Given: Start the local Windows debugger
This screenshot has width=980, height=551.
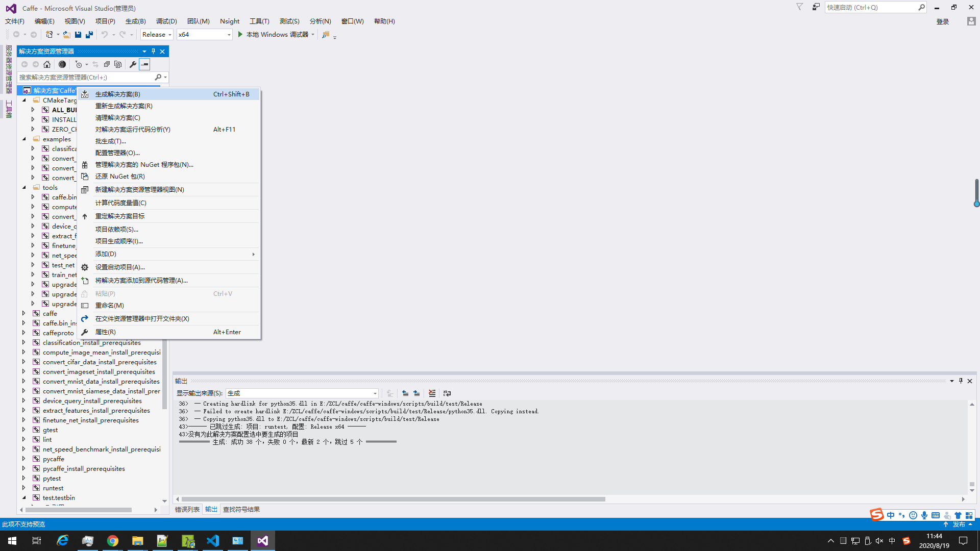Looking at the screenshot, I should pyautogui.click(x=276, y=35).
